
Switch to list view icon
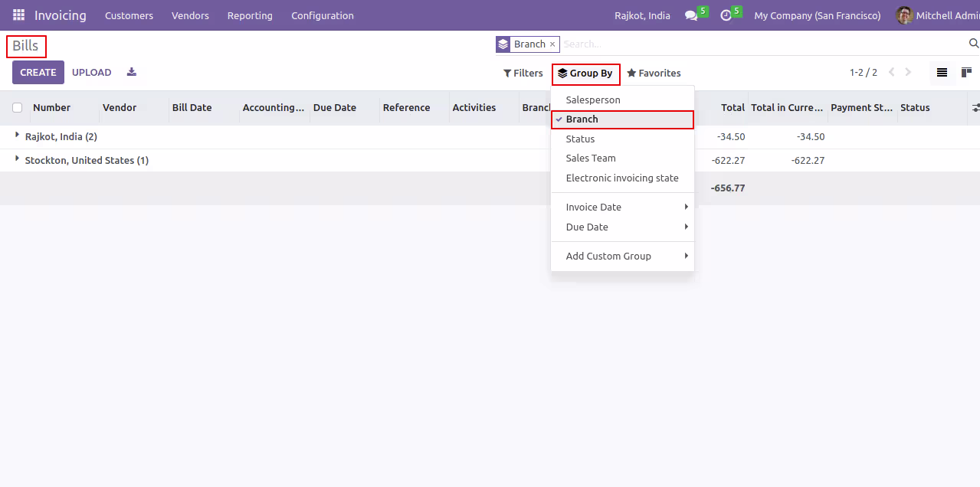[x=942, y=73]
